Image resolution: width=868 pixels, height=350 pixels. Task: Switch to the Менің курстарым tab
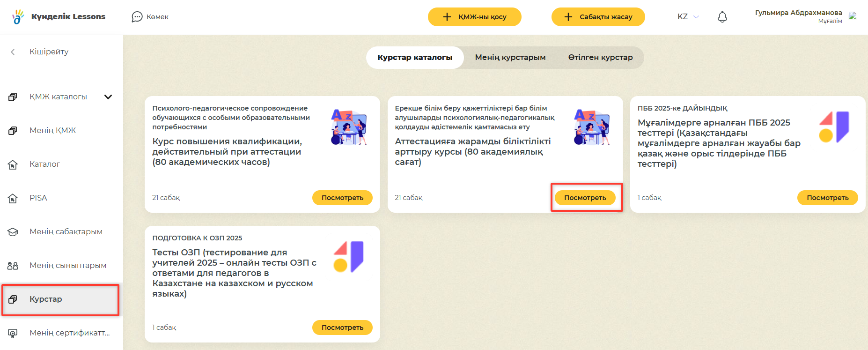click(510, 58)
